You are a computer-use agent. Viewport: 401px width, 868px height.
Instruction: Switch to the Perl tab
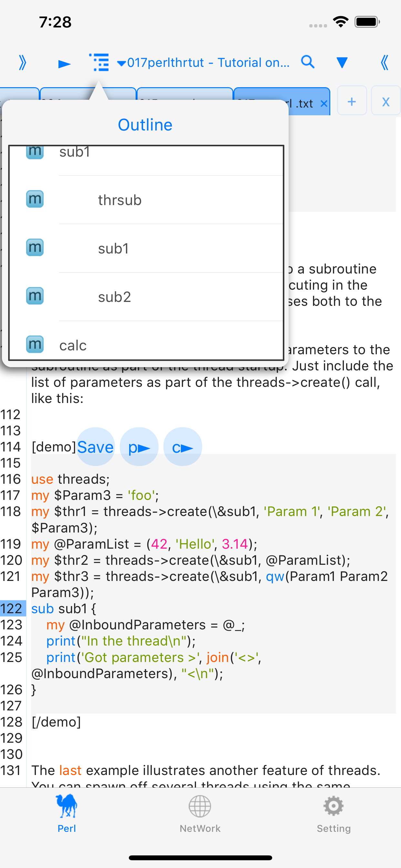click(67, 813)
